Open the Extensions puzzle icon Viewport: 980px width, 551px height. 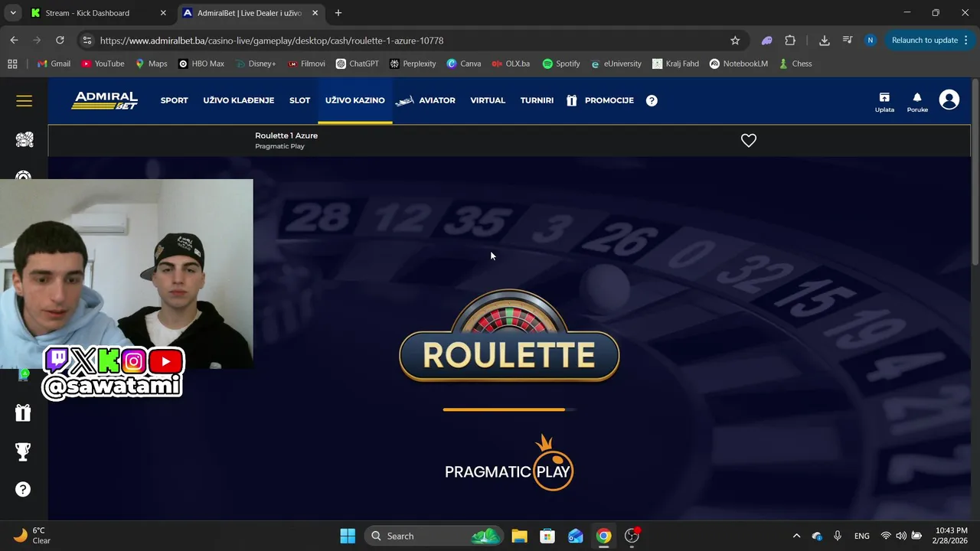coord(790,41)
